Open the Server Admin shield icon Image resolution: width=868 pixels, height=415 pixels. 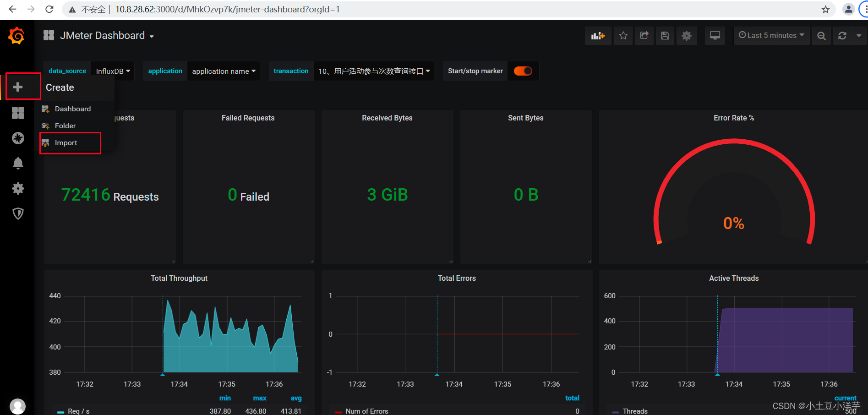pyautogui.click(x=18, y=213)
